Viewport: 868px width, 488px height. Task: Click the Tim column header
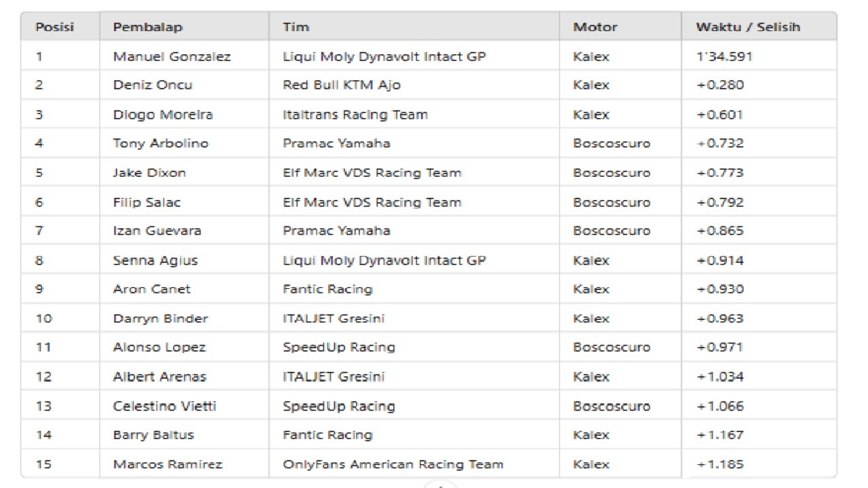pos(296,28)
